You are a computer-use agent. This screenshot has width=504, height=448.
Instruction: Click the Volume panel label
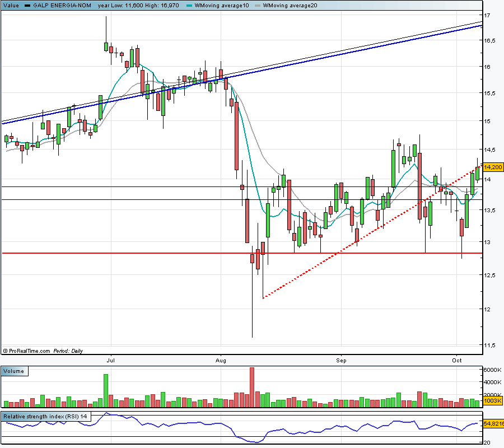(x=14, y=371)
